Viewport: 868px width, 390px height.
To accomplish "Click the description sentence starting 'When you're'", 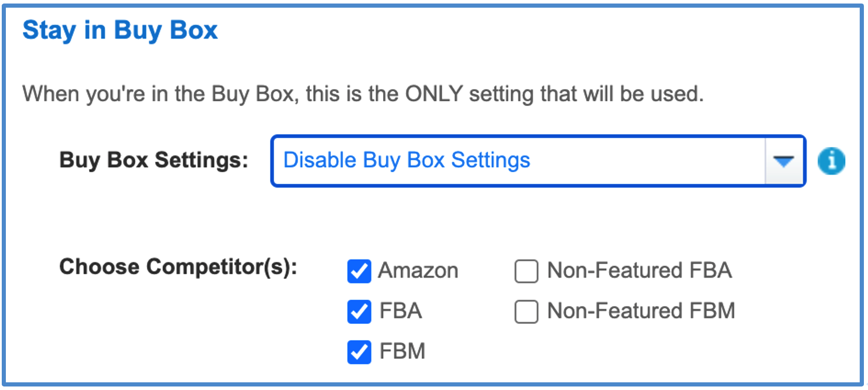I will [x=363, y=94].
